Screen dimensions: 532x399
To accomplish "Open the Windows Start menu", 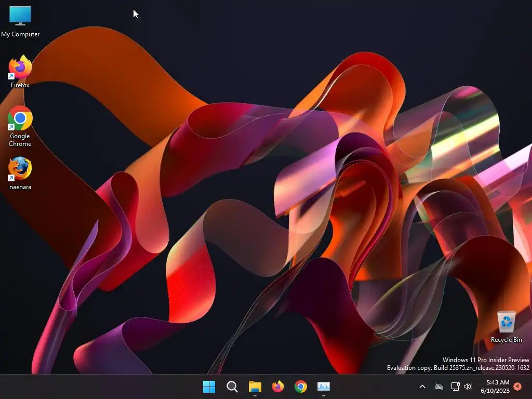I will tap(209, 387).
